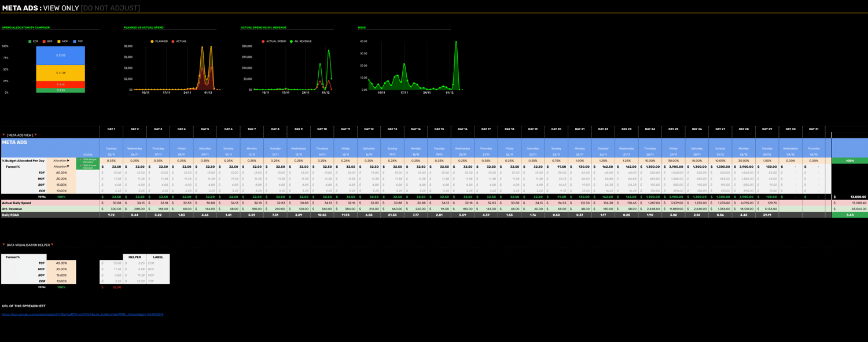This screenshot has width=868, height=342.
Task: Click red arrow right of META ADS VIEW
Action: click(x=35, y=135)
